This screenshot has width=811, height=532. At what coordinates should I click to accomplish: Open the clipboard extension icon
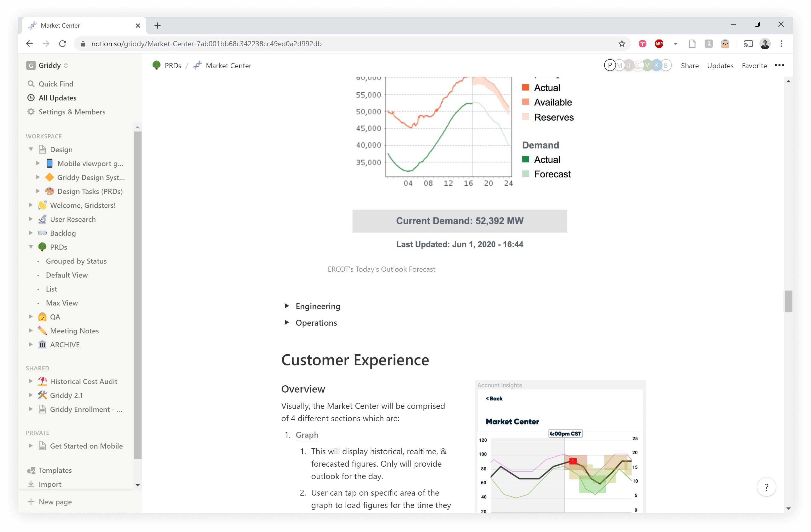(725, 44)
